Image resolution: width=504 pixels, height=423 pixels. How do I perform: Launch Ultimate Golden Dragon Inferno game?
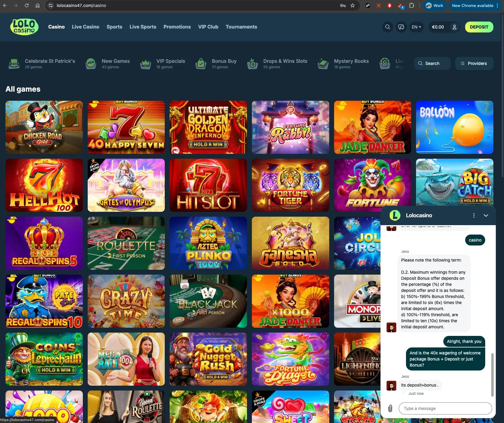(x=208, y=127)
